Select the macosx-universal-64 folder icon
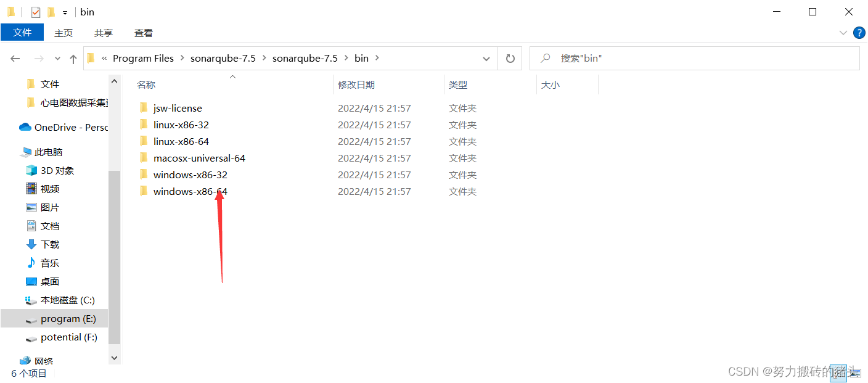The height and width of the screenshot is (383, 868). [144, 158]
